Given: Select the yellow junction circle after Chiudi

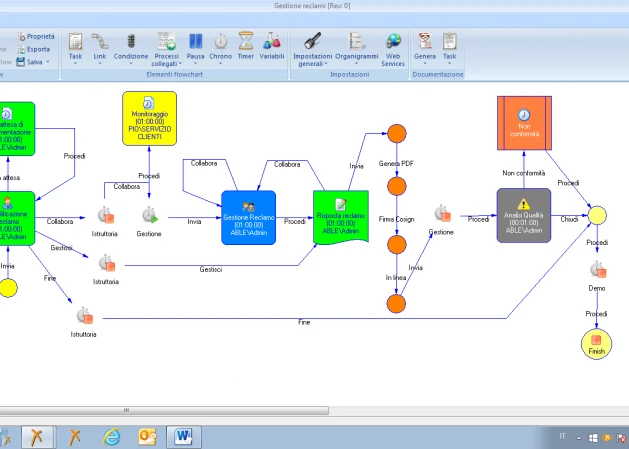Looking at the screenshot, I should (x=597, y=215).
